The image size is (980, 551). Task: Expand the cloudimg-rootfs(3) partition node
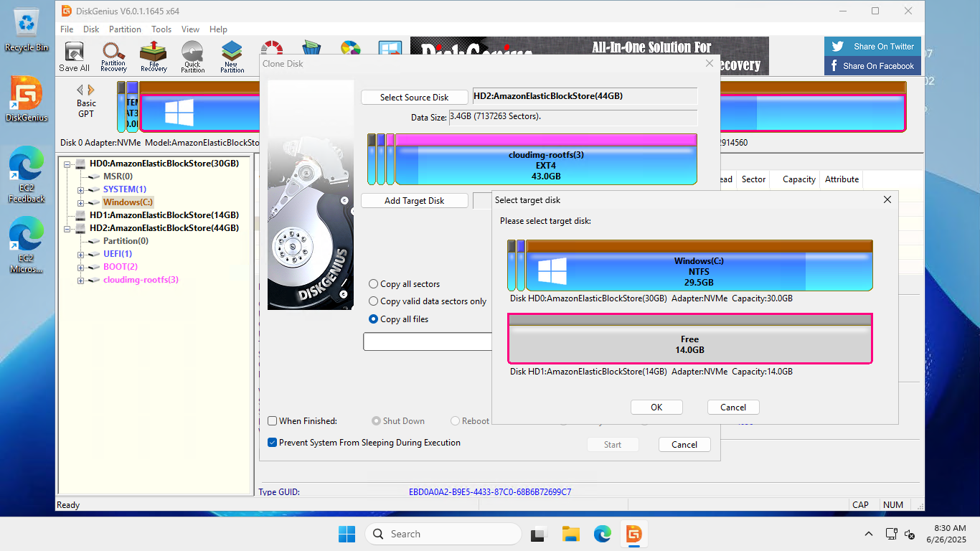80,280
